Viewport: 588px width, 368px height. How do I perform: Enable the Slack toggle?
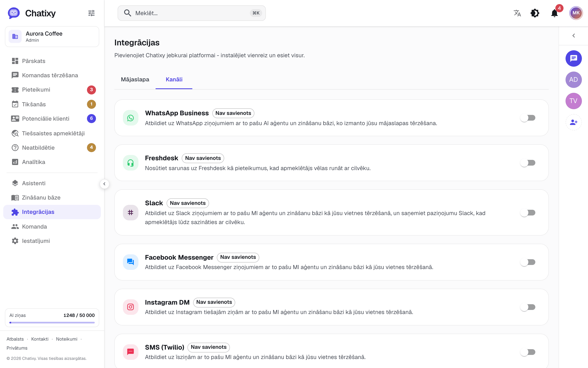528,213
